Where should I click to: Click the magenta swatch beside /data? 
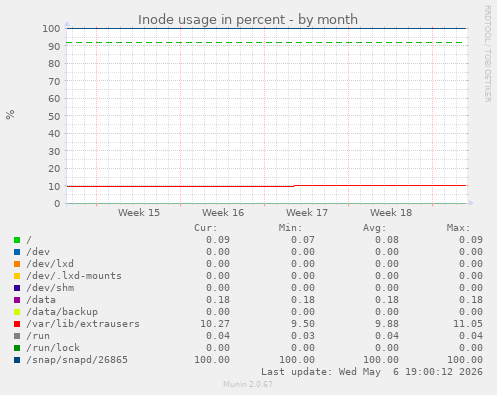click(17, 300)
